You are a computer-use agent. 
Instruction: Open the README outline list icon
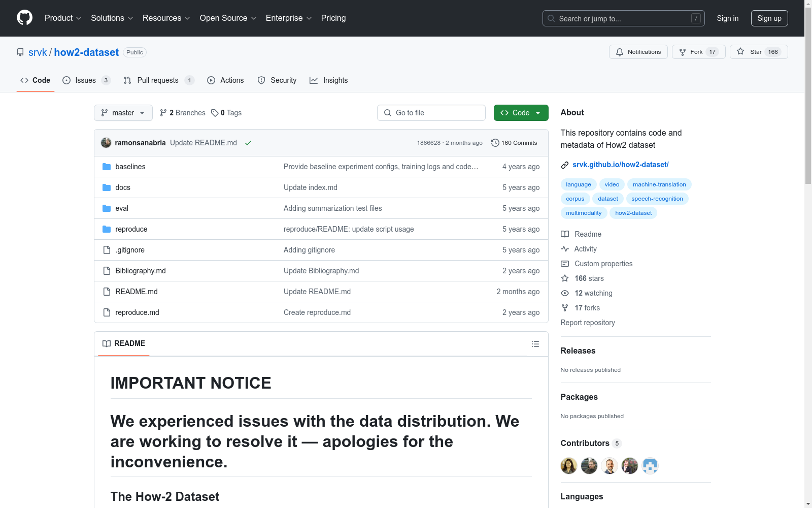[x=535, y=344]
